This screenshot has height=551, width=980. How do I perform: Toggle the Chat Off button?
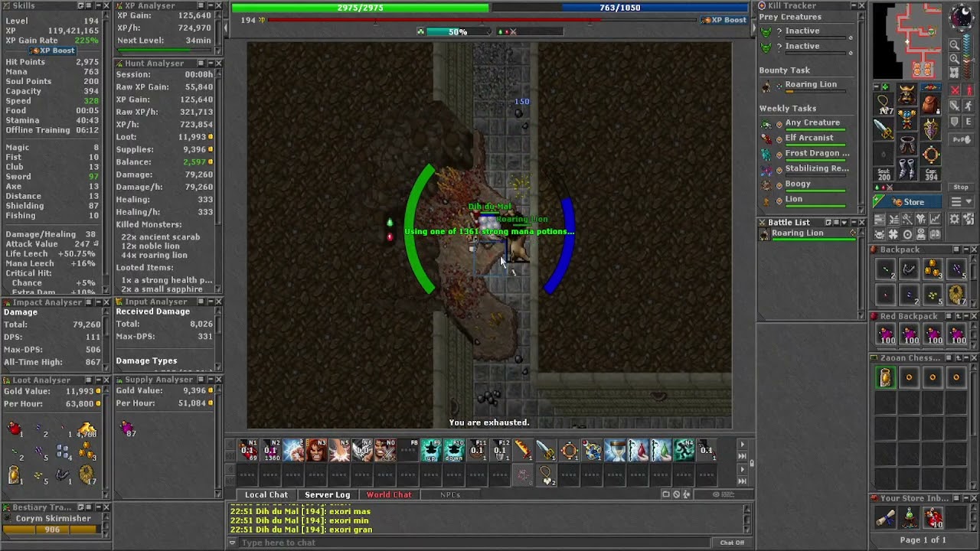point(732,543)
